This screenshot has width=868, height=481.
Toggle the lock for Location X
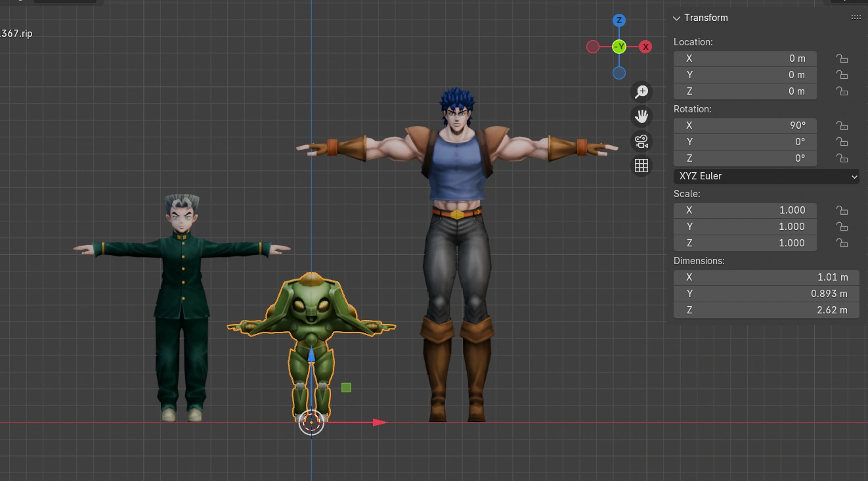click(842, 58)
